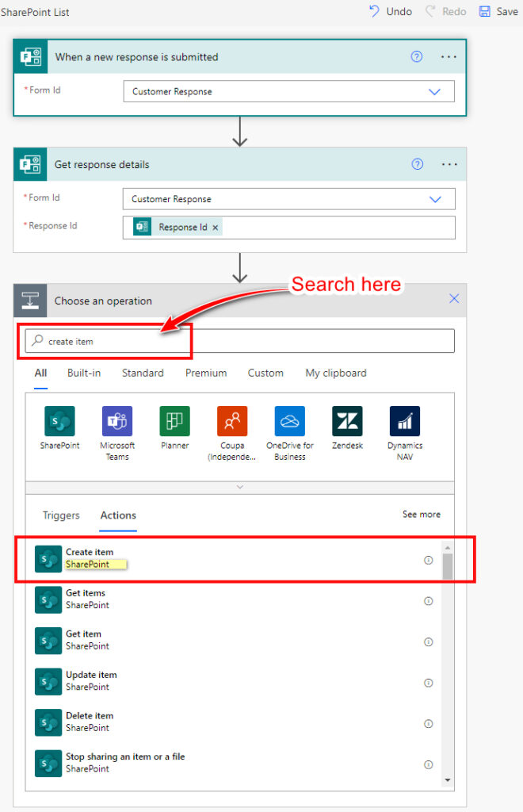Image resolution: width=523 pixels, height=812 pixels.
Task: Switch to the Premium tab
Action: pyautogui.click(x=206, y=373)
